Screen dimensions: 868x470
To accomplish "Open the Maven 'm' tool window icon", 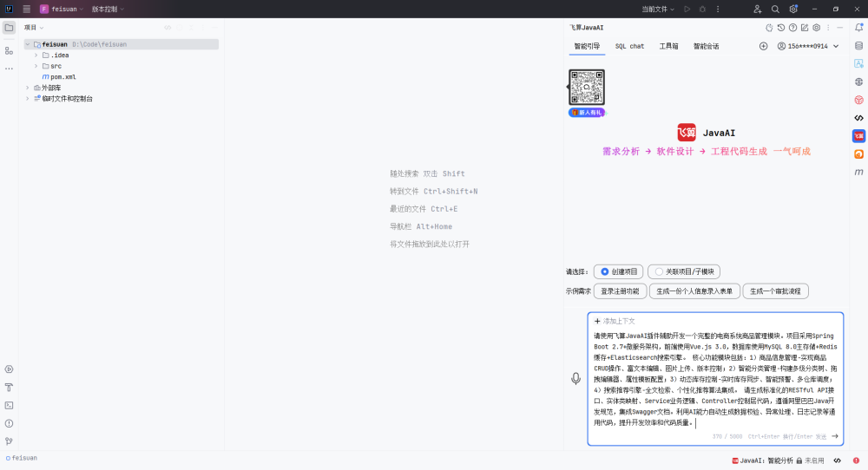I will [858, 172].
